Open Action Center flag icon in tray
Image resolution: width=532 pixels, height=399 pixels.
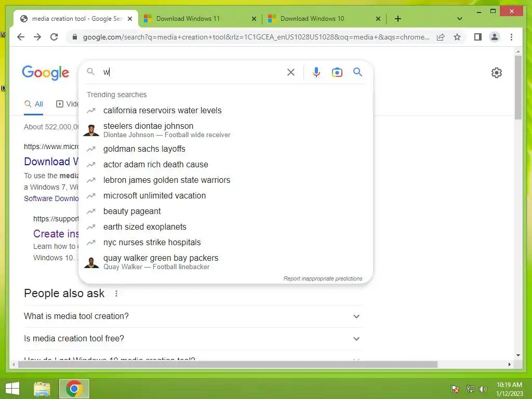[x=455, y=389]
